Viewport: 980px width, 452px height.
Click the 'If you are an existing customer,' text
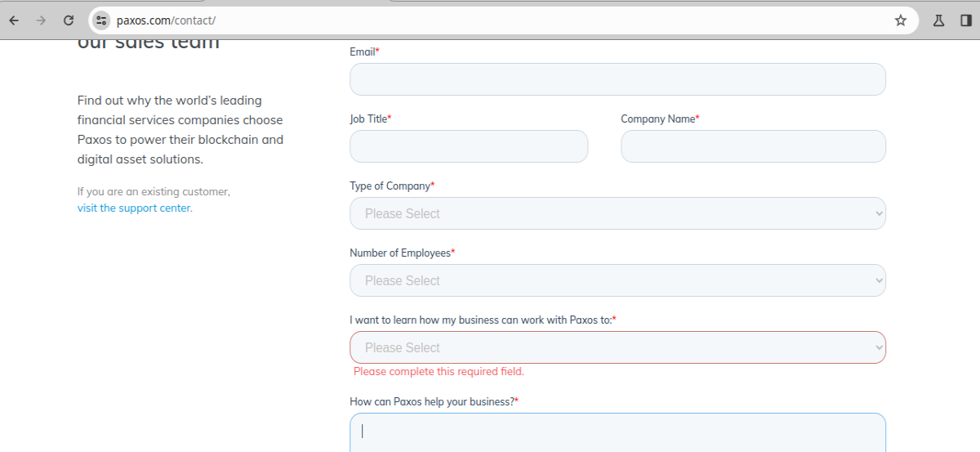point(154,191)
